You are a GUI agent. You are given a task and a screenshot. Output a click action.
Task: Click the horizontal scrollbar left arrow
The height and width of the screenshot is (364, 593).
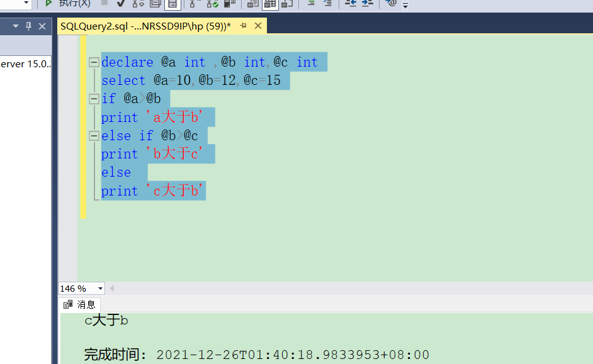tap(111, 289)
